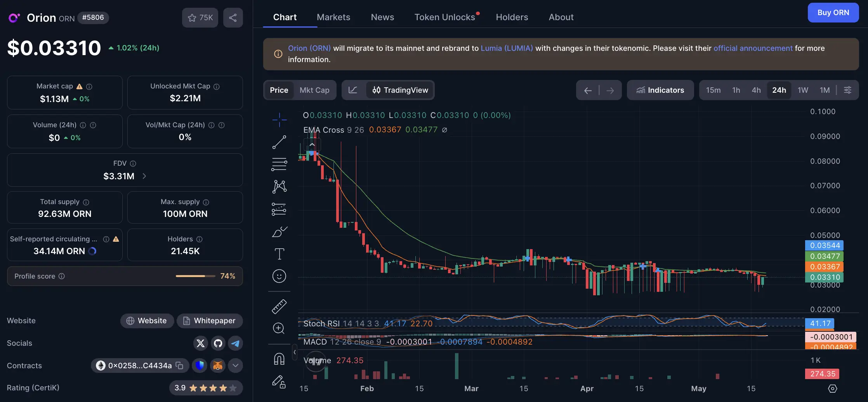Click the undo left arrow
868x402 pixels.
(588, 90)
